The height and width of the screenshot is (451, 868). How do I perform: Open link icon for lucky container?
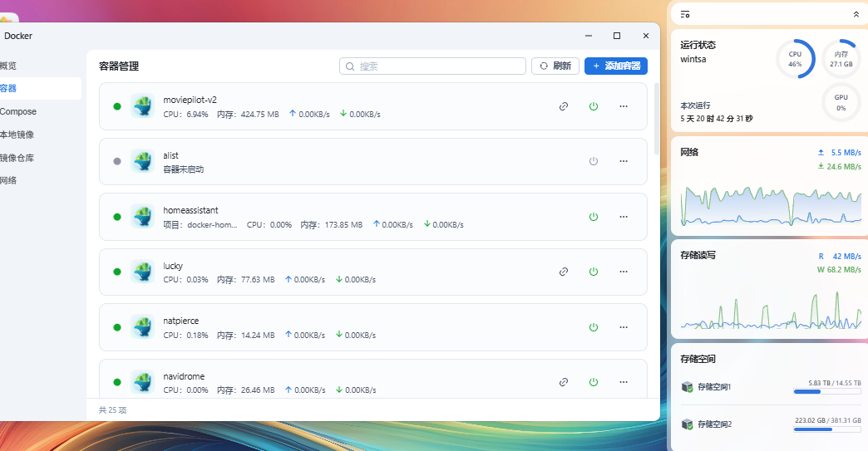(x=564, y=272)
